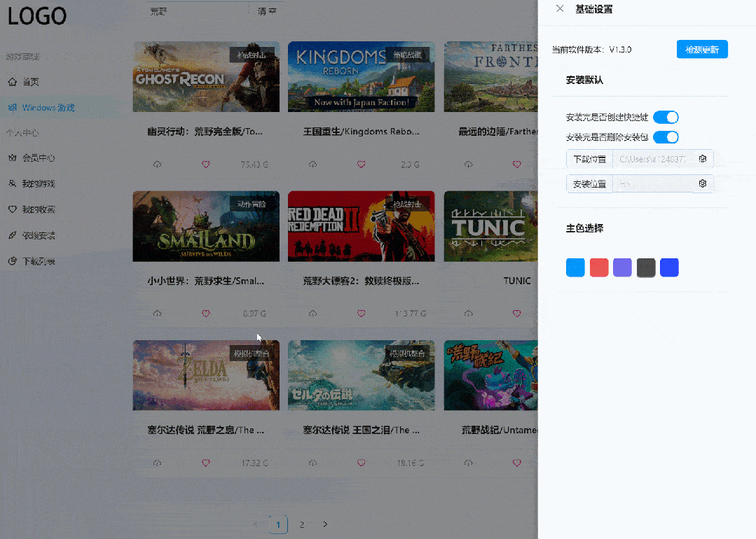Open the Ghost Recon cover thumbnail
The image size is (756, 539).
(206, 76)
